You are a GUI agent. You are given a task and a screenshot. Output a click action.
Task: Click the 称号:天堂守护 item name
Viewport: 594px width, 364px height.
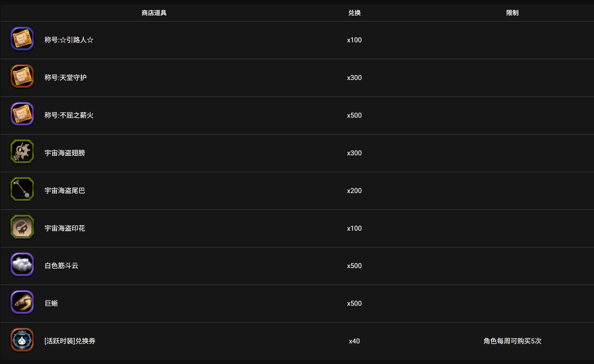(65, 78)
